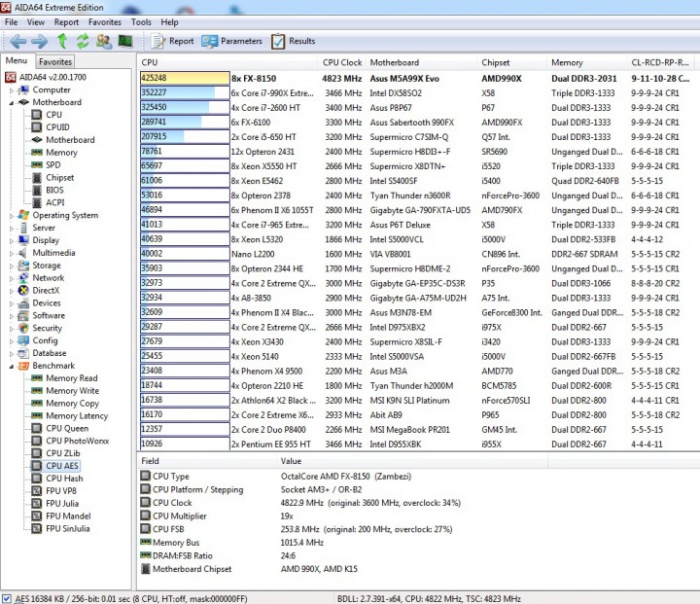Expand the Storage tree node
Image resolution: width=700 pixels, height=604 pixels.
pos(12,266)
